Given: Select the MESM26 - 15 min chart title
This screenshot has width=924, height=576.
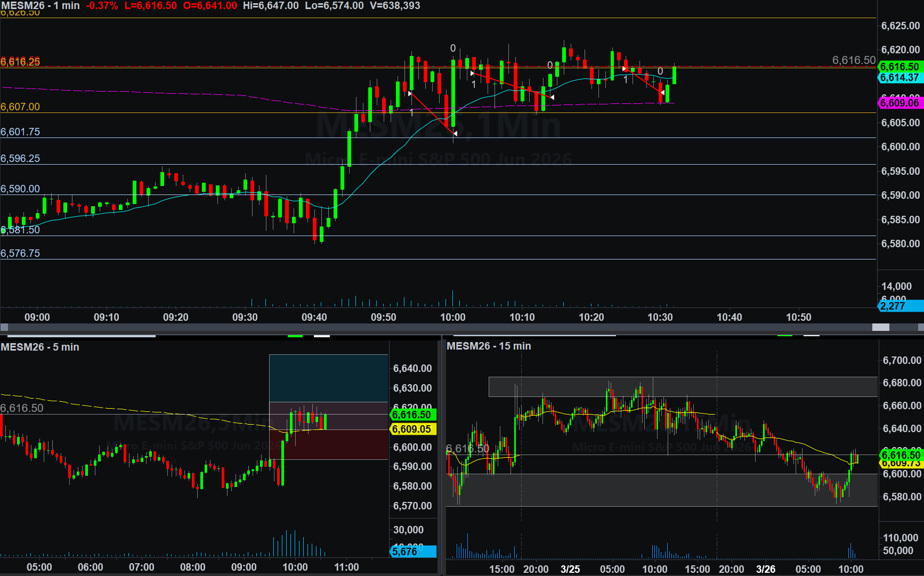Looking at the screenshot, I should (489, 346).
